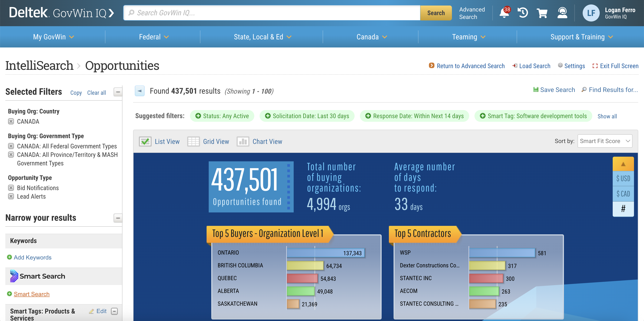This screenshot has width=644, height=321.
Task: Expand the State, Local & Ed menu
Action: [263, 37]
